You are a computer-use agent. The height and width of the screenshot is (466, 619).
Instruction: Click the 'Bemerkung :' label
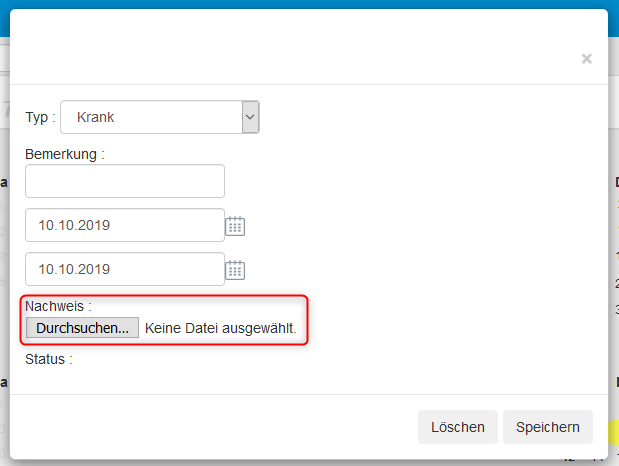coord(65,154)
